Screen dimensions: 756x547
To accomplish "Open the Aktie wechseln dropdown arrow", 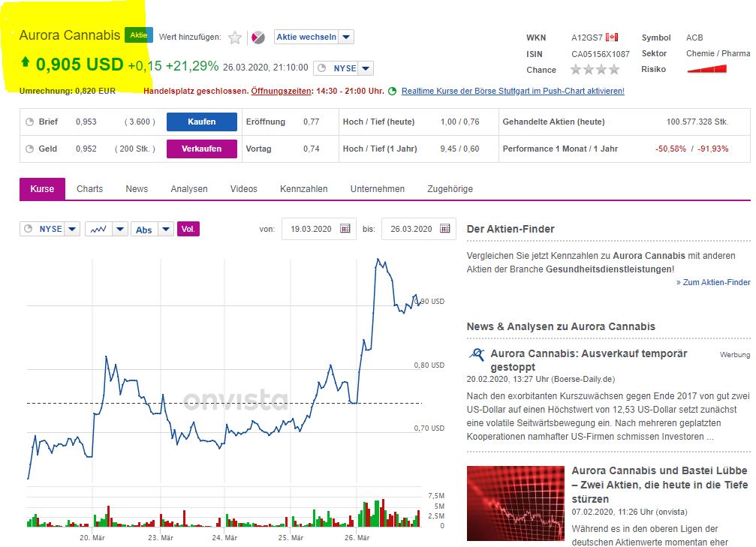I will point(346,37).
